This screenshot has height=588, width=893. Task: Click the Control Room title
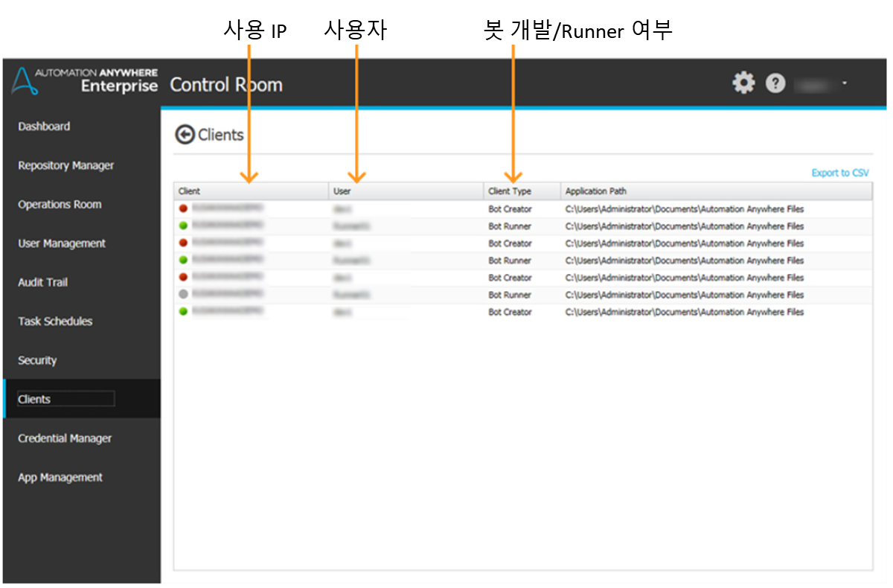pos(226,84)
